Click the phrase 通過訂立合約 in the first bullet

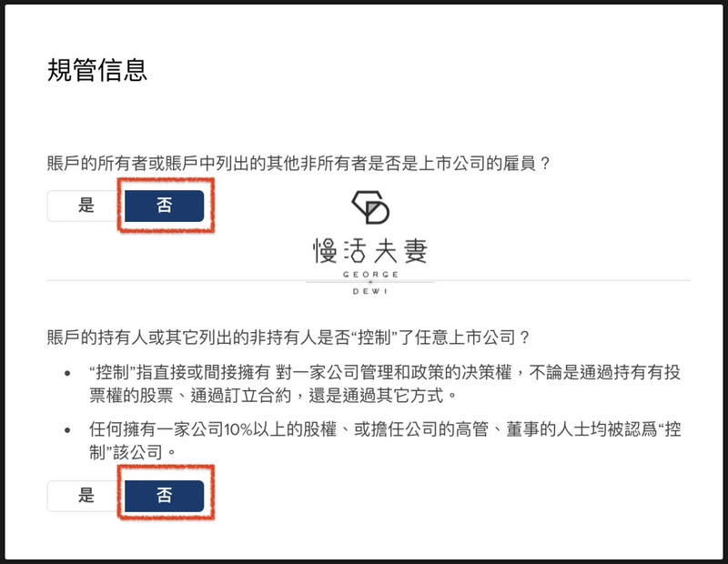pos(240,396)
